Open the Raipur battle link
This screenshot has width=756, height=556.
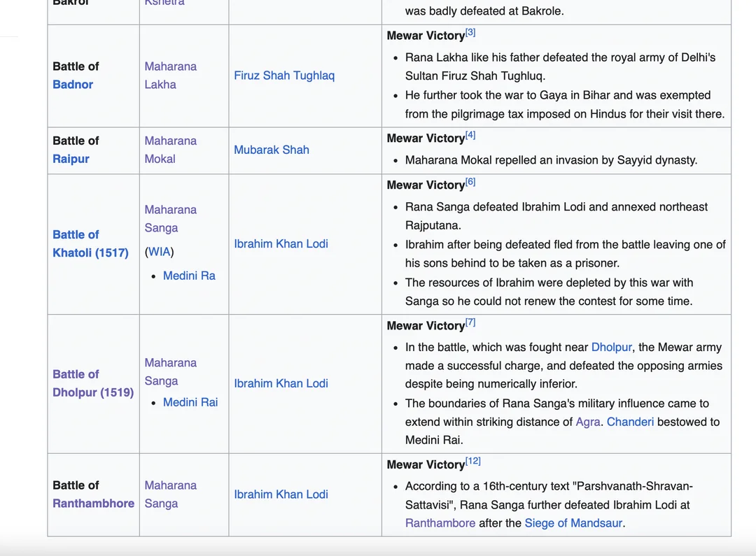71,159
